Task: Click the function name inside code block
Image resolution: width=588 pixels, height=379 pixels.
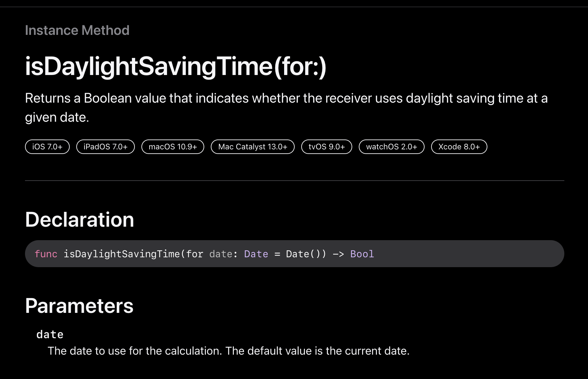Action: 122,254
